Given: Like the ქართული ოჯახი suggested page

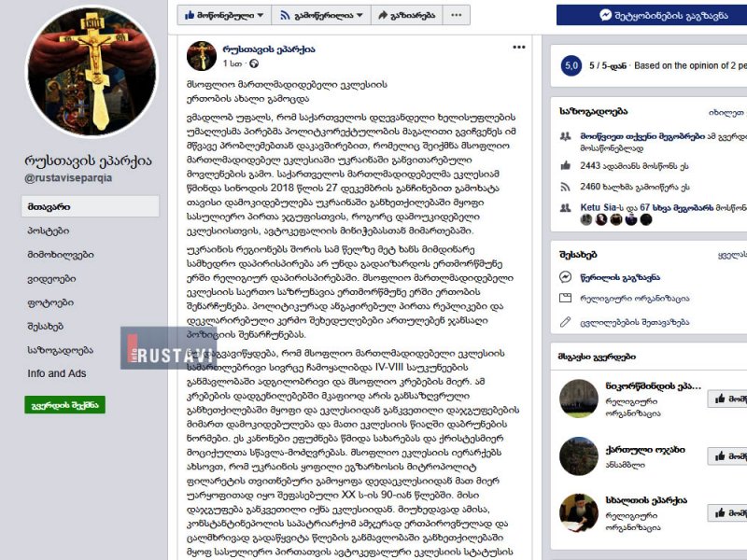Looking at the screenshot, I should pyautogui.click(x=727, y=456).
